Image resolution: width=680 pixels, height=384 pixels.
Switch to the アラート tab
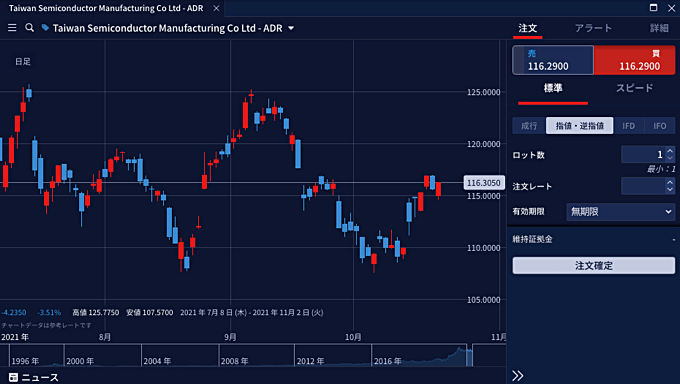tap(593, 28)
